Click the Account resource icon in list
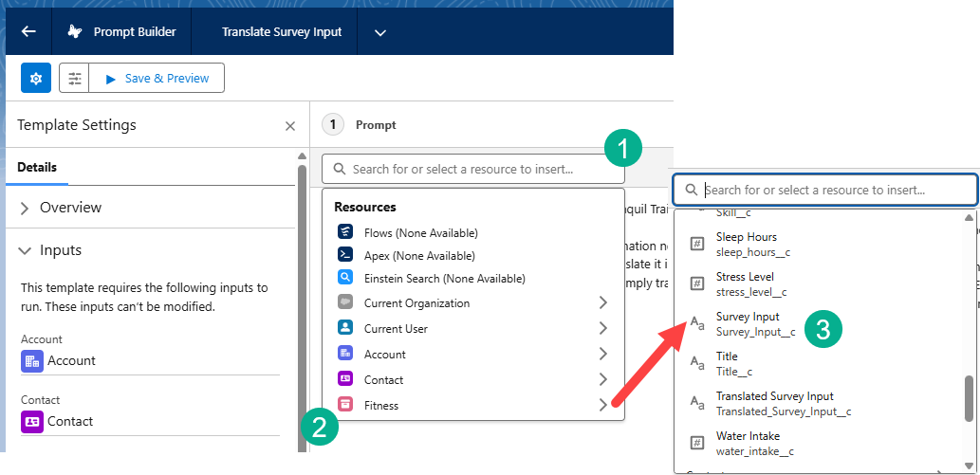 (345, 353)
